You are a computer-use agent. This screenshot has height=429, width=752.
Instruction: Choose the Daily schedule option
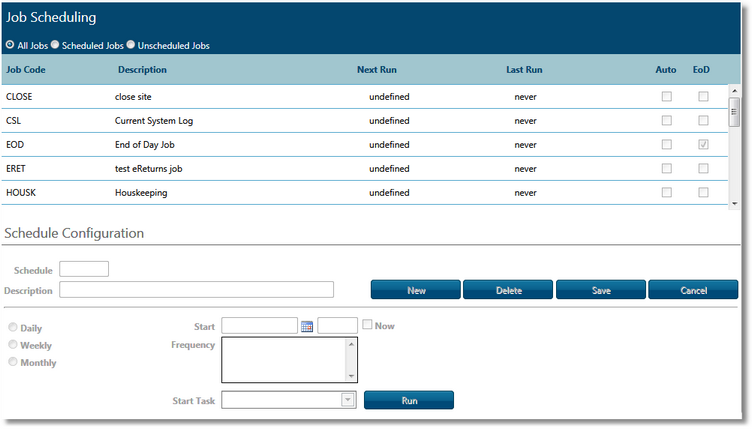(13, 327)
